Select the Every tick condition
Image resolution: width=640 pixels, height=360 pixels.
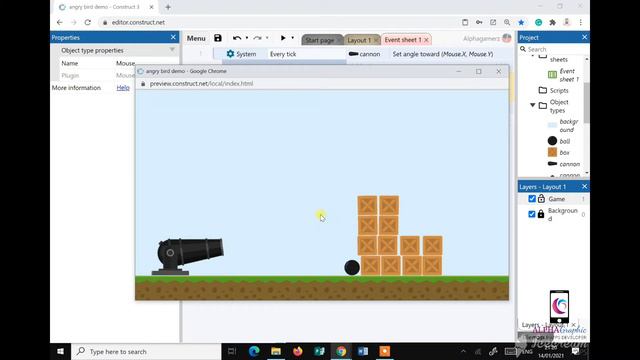pos(283,54)
